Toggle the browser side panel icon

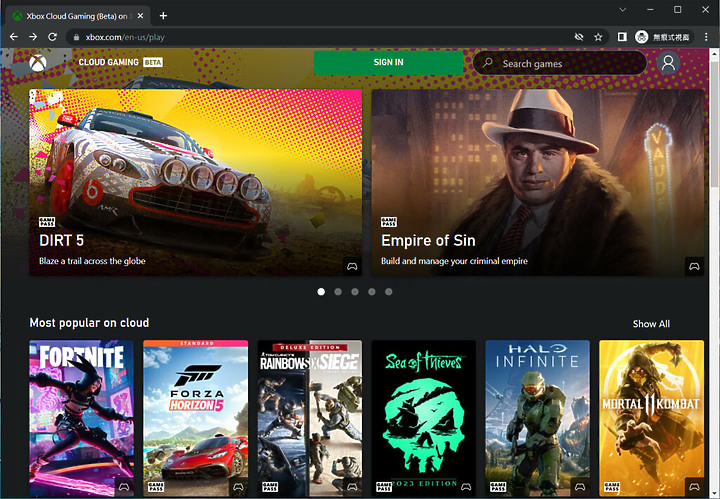[622, 37]
